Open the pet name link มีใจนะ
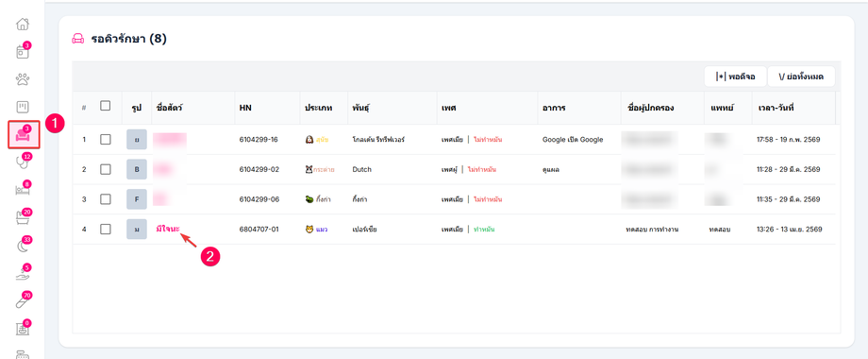The width and height of the screenshot is (868, 359). click(x=168, y=230)
